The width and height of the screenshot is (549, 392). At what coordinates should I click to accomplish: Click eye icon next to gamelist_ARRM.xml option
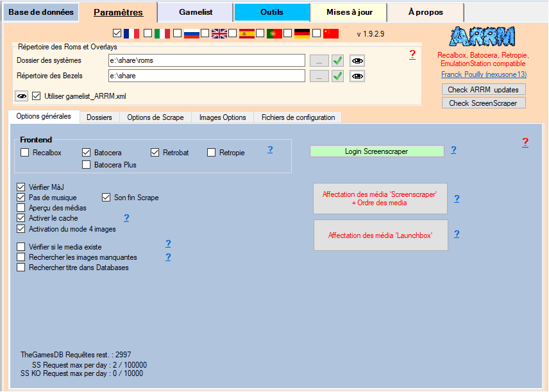click(x=22, y=96)
